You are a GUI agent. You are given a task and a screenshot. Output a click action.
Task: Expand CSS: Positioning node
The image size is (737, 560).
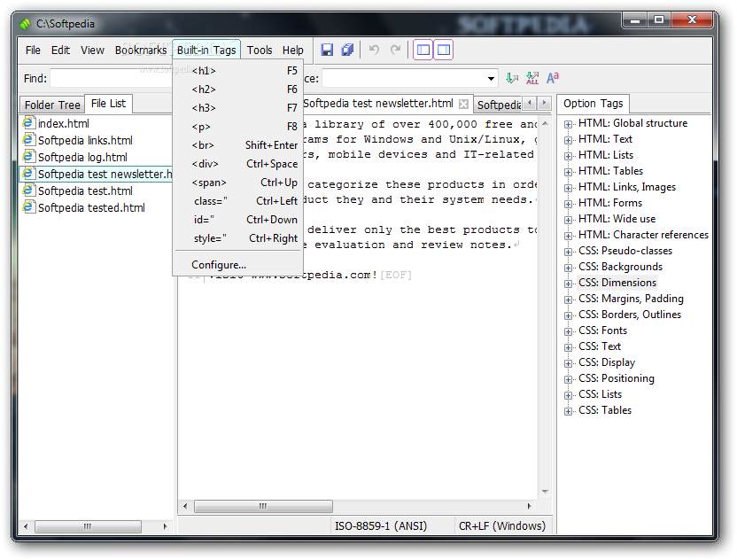tap(569, 379)
